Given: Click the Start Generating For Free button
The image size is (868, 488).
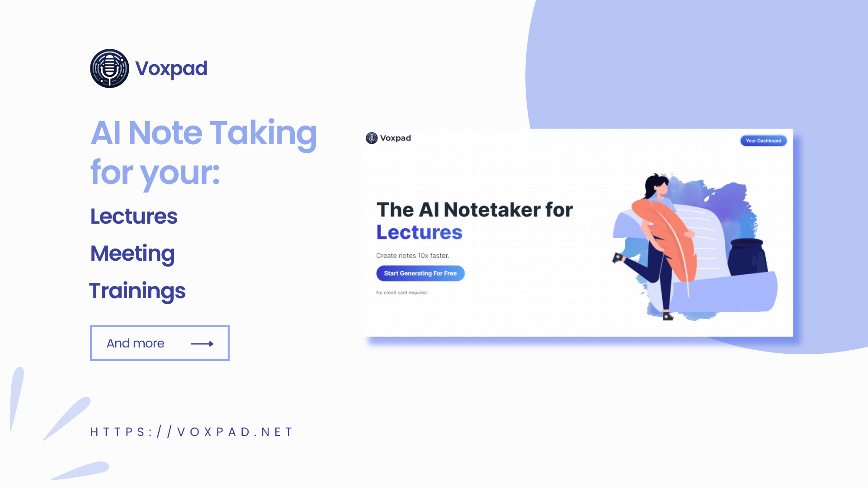Looking at the screenshot, I should point(420,273).
